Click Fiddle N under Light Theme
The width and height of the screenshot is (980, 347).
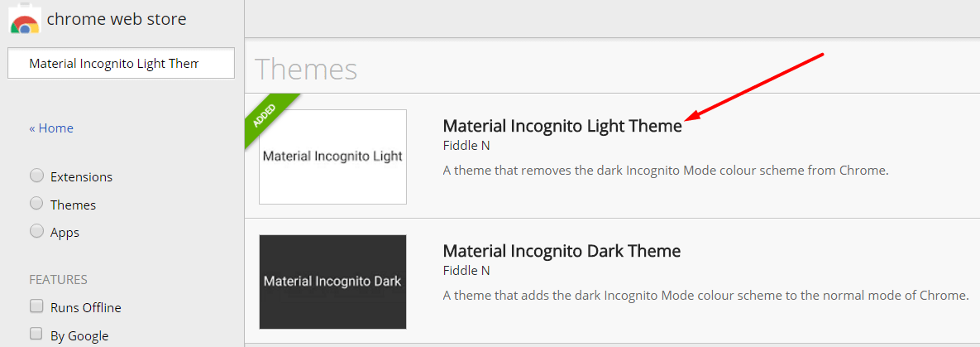pyautogui.click(x=466, y=145)
